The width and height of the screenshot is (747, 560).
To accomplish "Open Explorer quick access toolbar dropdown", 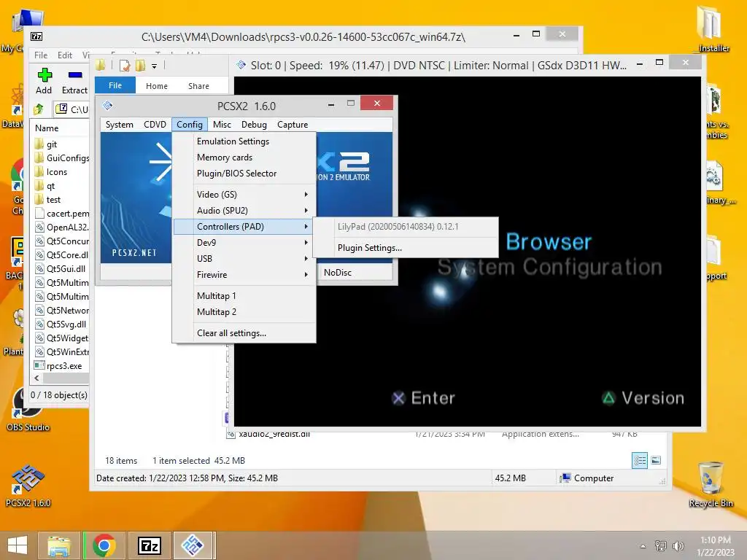I will point(155,66).
